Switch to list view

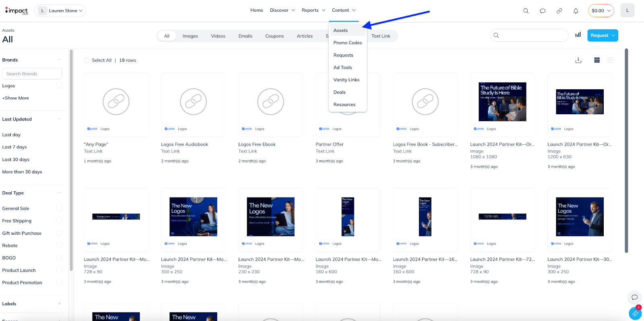(610, 60)
